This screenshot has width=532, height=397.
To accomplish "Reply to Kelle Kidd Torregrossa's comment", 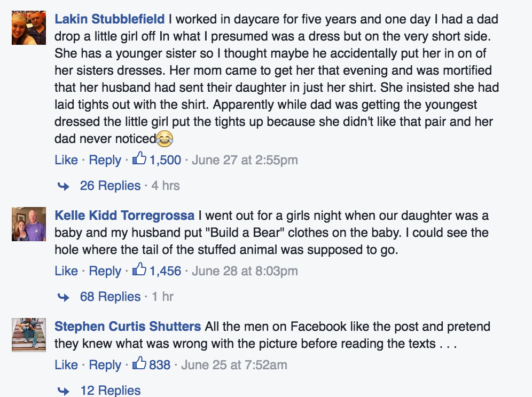I will pyautogui.click(x=105, y=271).
